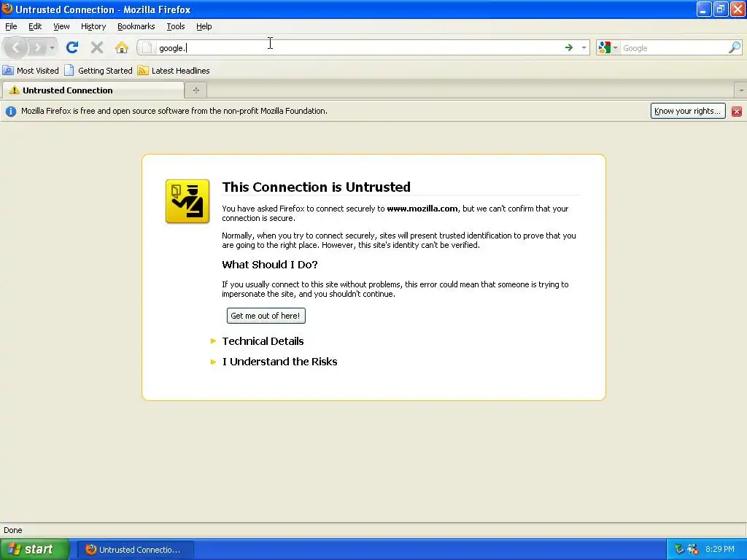
Task: Open the address bar history dropdown
Action: [584, 47]
